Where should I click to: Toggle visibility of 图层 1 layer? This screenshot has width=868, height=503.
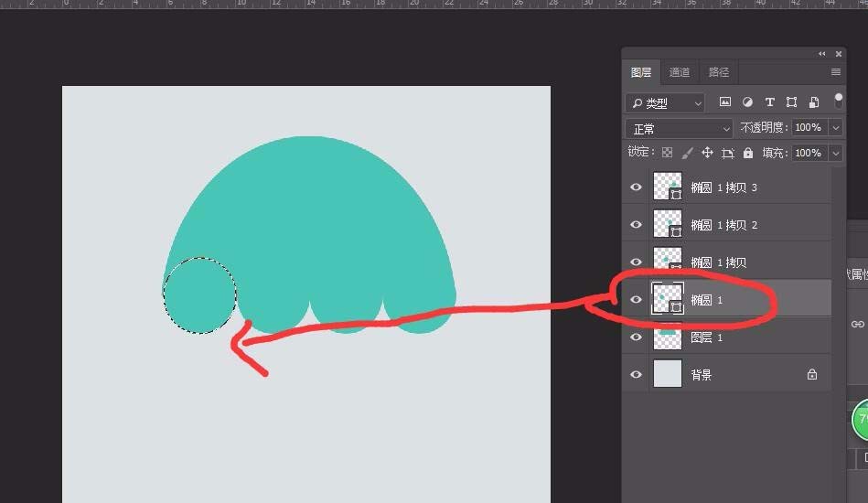pos(637,337)
